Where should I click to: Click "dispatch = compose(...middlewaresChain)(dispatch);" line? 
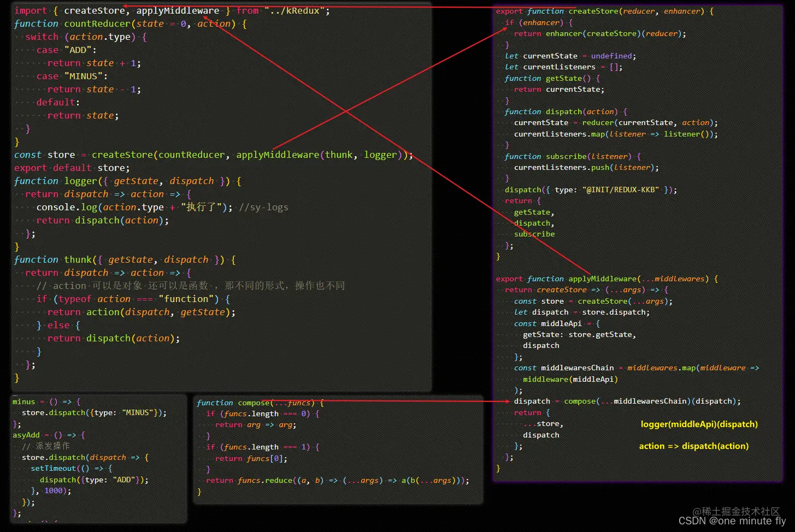[627, 401]
